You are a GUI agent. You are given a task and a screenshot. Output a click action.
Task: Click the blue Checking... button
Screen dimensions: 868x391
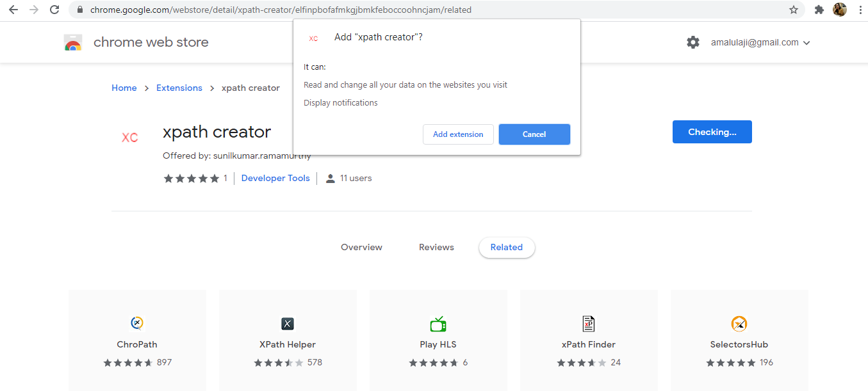click(x=712, y=132)
